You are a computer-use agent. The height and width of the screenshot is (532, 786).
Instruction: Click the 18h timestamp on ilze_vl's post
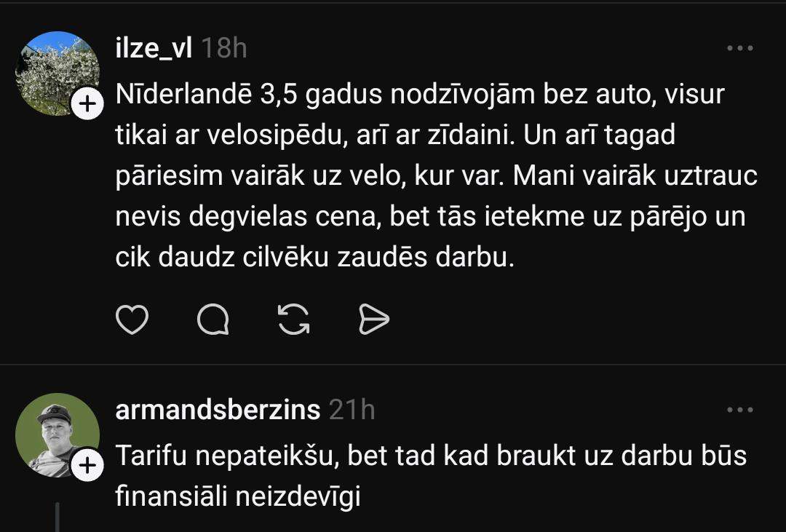pyautogui.click(x=223, y=48)
